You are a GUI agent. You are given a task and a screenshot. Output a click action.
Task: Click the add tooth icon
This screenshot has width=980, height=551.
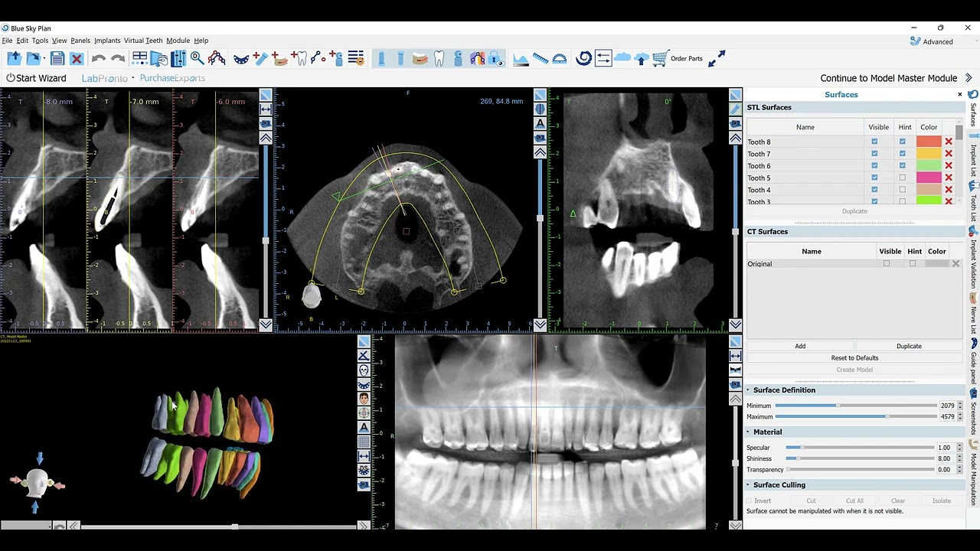[x=299, y=58]
